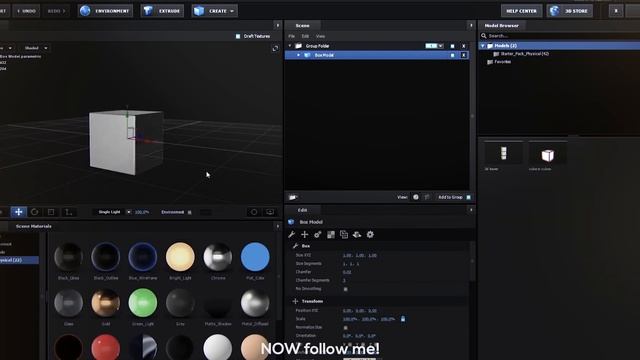Click the cog gear icon in Edit toolbar
Image resolution: width=640 pixels, height=360 pixels.
[x=370, y=234]
